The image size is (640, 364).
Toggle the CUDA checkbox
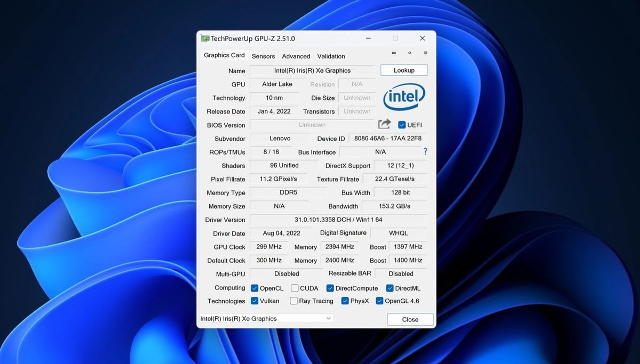click(294, 288)
